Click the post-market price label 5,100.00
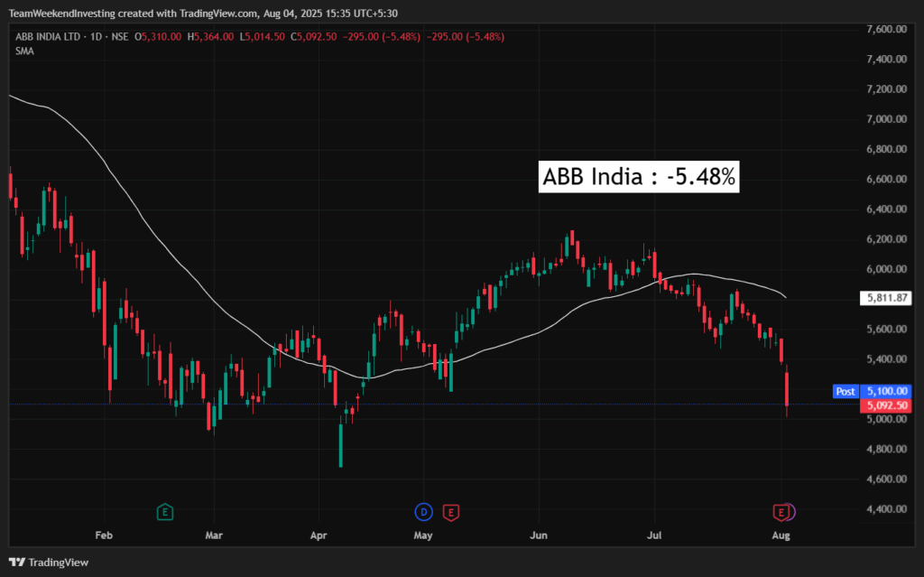 click(x=886, y=391)
